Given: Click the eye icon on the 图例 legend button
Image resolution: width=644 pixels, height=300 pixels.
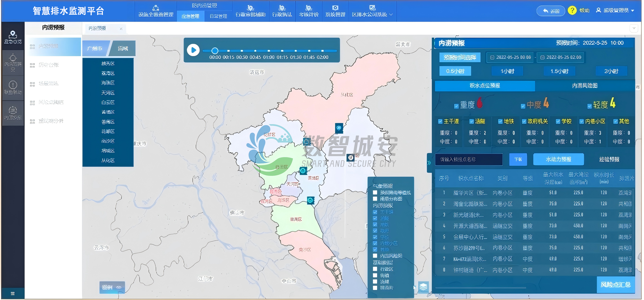Looking at the screenshot, I should click(x=119, y=287).
